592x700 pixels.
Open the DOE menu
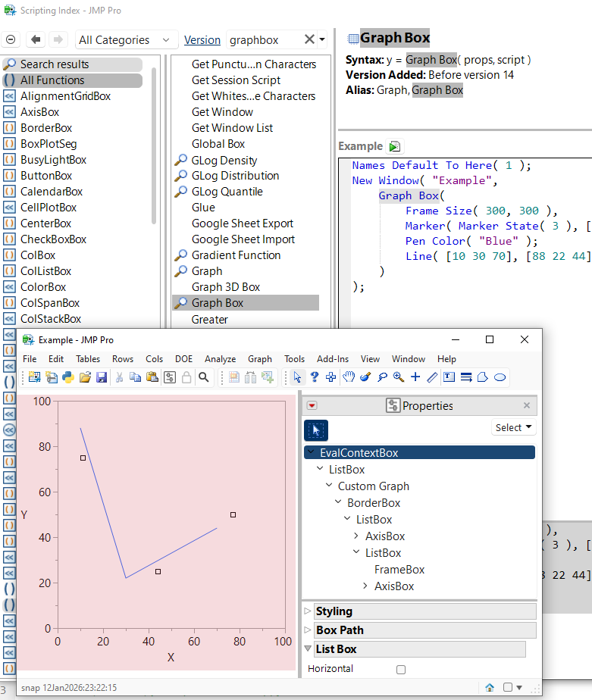[183, 359]
